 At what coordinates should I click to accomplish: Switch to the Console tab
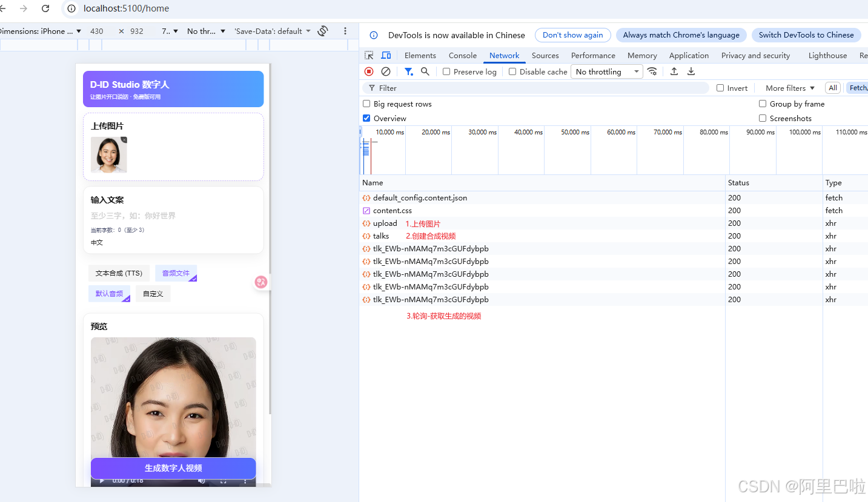(463, 55)
